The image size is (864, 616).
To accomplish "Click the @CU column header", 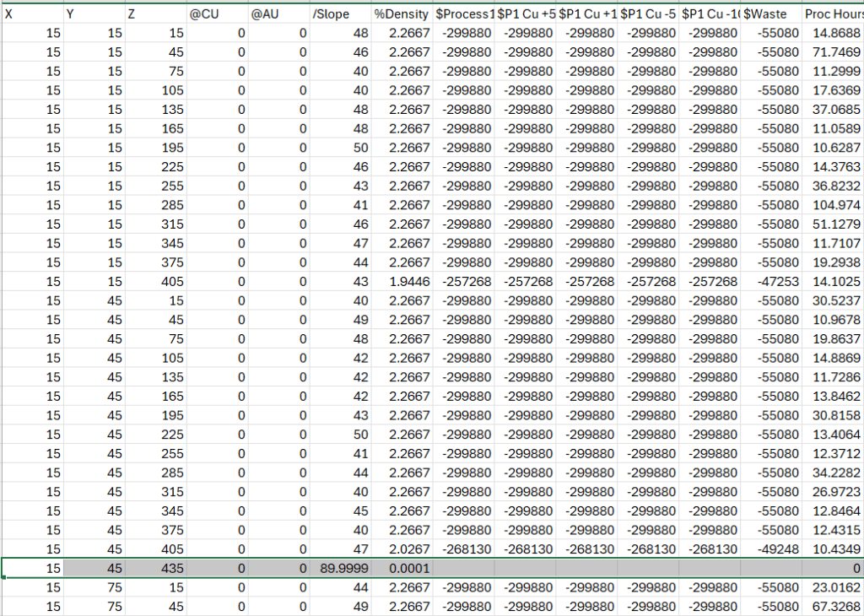I will click(x=215, y=14).
